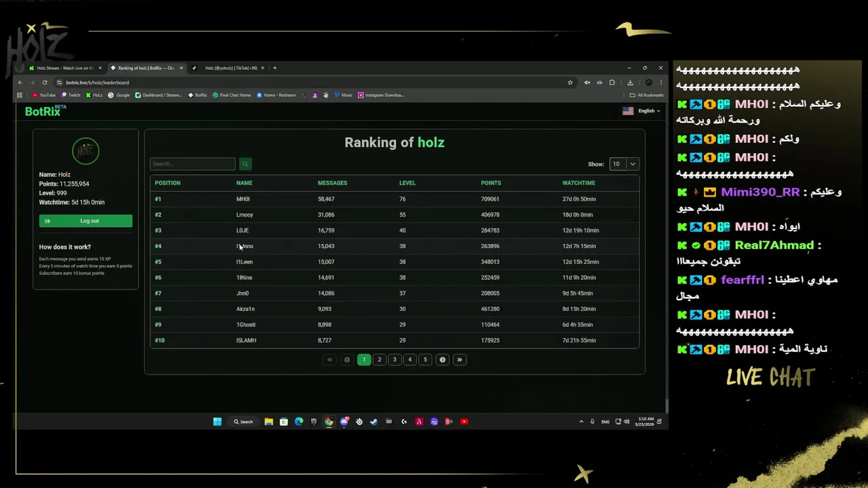Image resolution: width=868 pixels, height=488 pixels.
Task: Open All Bookmarks folder
Action: click(x=647, y=95)
